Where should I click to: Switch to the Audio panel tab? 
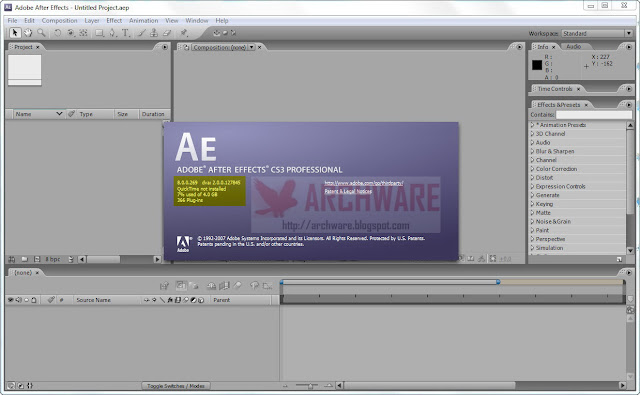coord(573,47)
